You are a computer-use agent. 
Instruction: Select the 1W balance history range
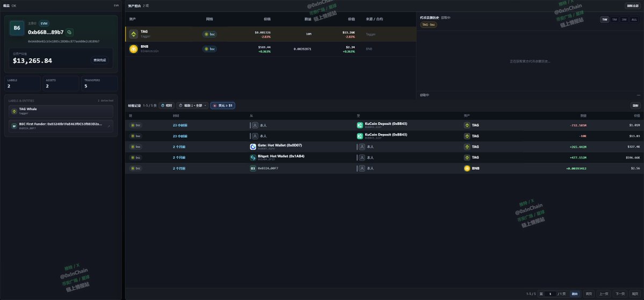(605, 19)
